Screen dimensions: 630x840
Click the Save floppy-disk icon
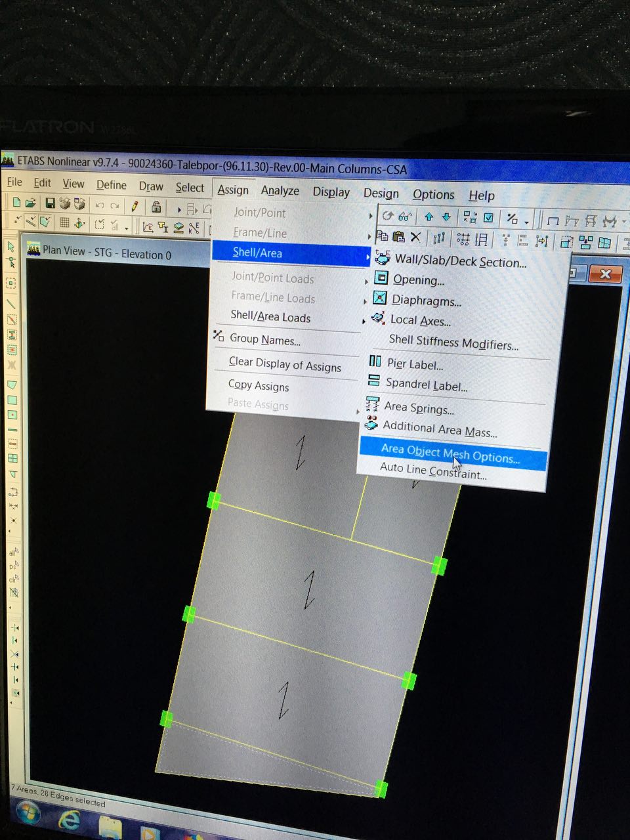50,204
